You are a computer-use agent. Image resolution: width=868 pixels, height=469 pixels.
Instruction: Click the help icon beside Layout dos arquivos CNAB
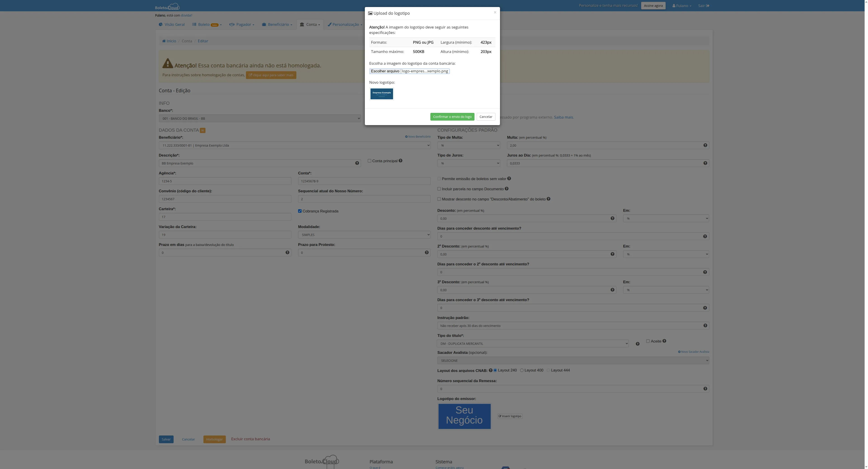tap(491, 370)
